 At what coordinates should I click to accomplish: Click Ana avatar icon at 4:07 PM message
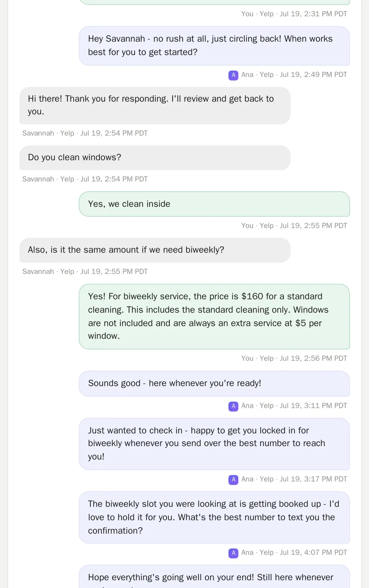click(233, 553)
